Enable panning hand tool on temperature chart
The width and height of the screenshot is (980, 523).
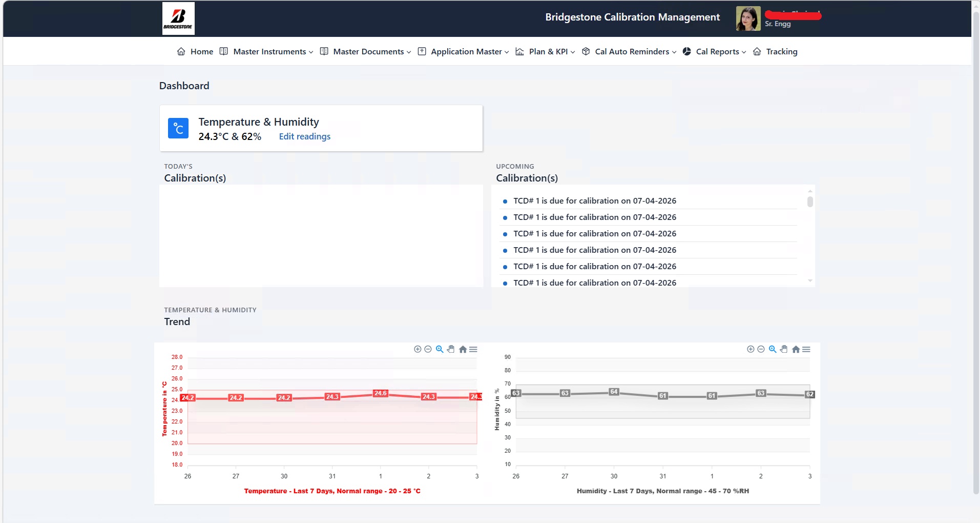tap(451, 349)
